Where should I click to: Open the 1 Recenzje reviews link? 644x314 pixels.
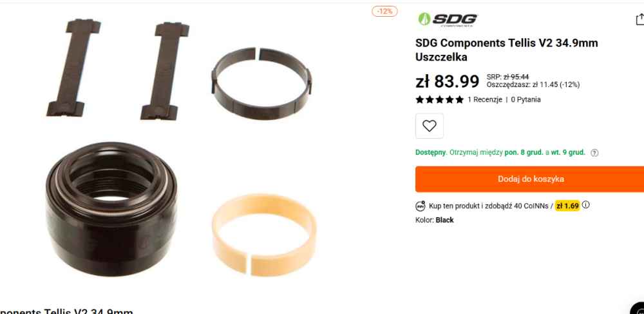tap(485, 99)
